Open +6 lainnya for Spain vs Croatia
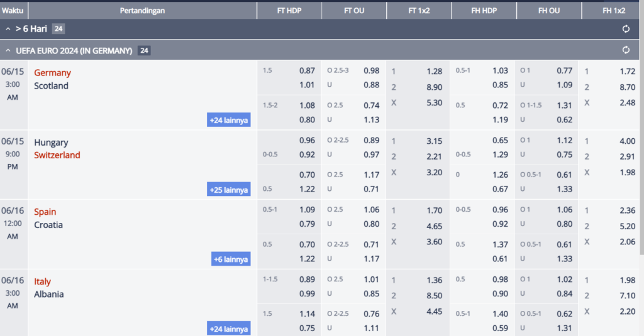Image resolution: width=644 pixels, height=336 pixels. (231, 259)
